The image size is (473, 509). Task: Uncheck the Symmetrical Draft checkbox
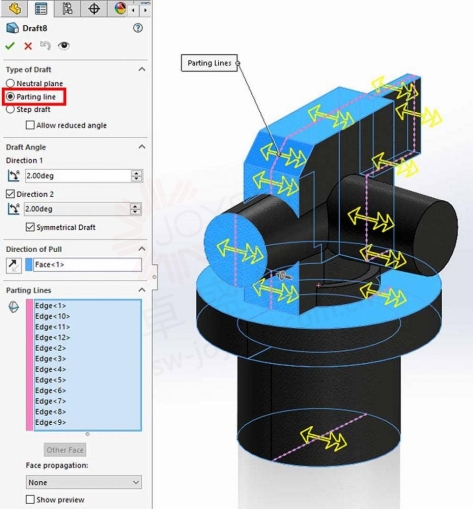point(30,227)
